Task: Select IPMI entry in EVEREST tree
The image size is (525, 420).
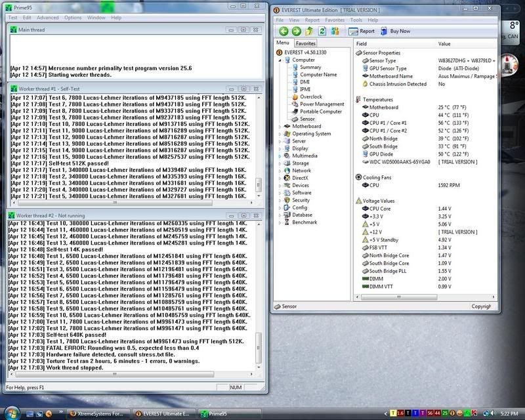Action: tap(305, 89)
